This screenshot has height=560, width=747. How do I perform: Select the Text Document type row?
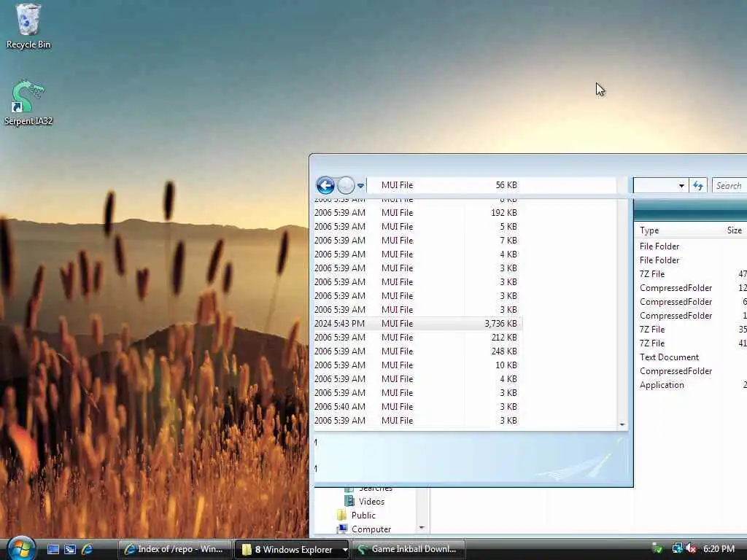(669, 357)
